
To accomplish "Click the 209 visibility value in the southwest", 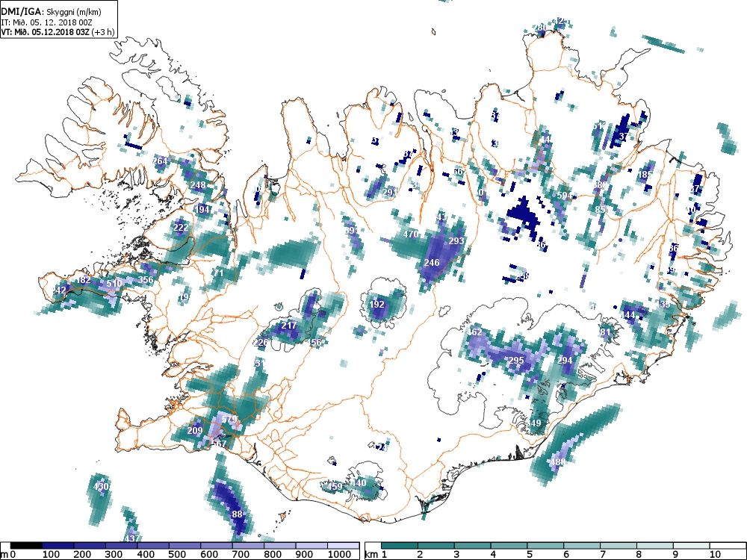I will click(x=195, y=431).
